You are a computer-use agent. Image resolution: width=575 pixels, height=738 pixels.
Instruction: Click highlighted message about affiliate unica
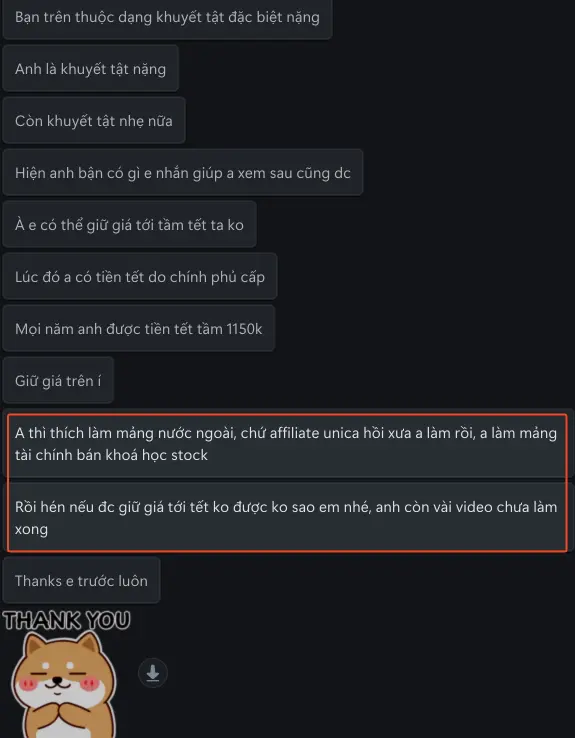[287, 444]
